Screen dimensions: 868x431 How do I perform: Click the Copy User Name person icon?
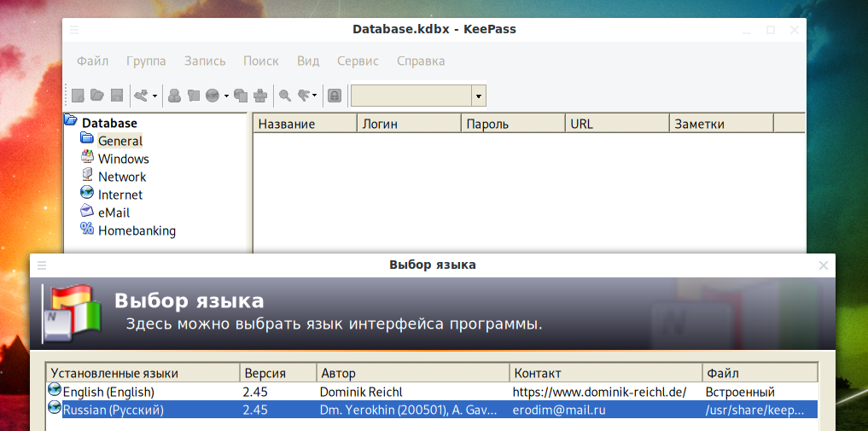174,96
